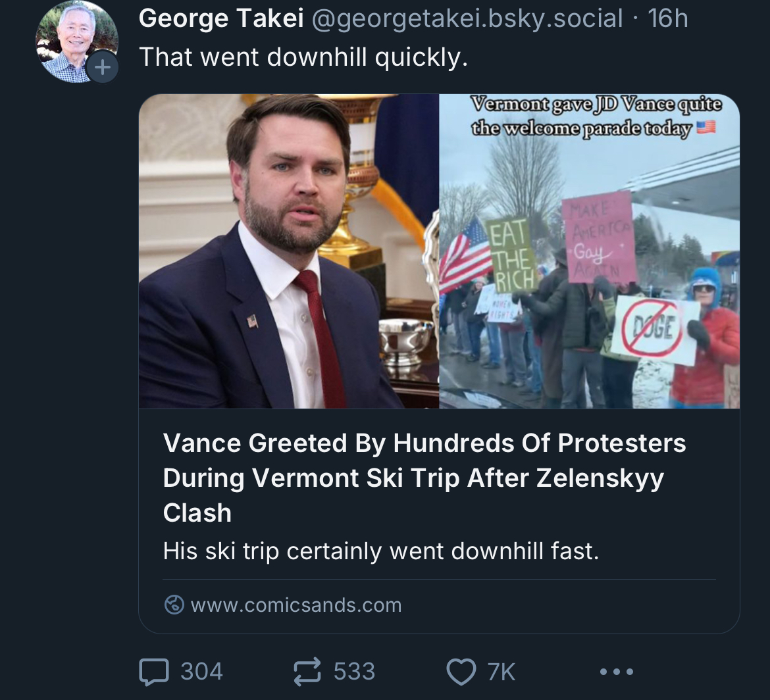This screenshot has height=700, width=770.
Task: Click the 16h post timestamp
Action: point(667,18)
